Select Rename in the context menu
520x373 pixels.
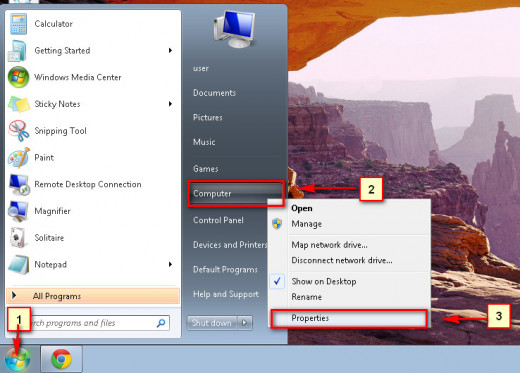tap(306, 297)
